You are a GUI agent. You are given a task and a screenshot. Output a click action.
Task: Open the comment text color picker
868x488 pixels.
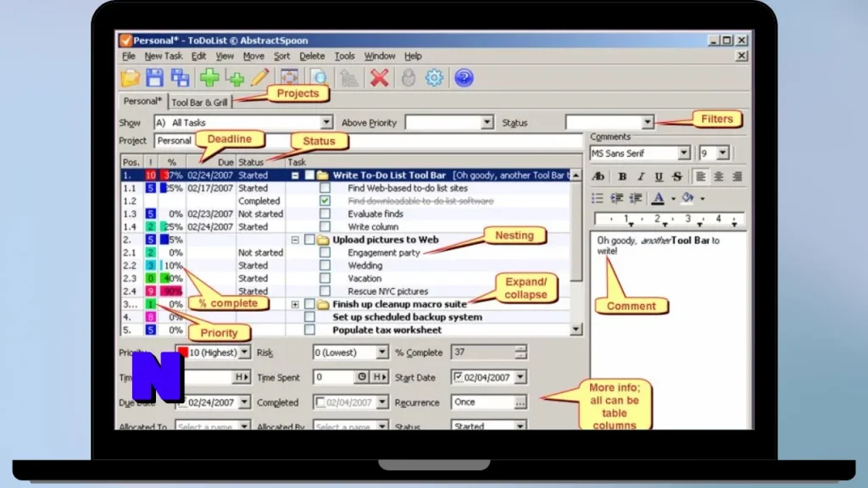click(658, 198)
